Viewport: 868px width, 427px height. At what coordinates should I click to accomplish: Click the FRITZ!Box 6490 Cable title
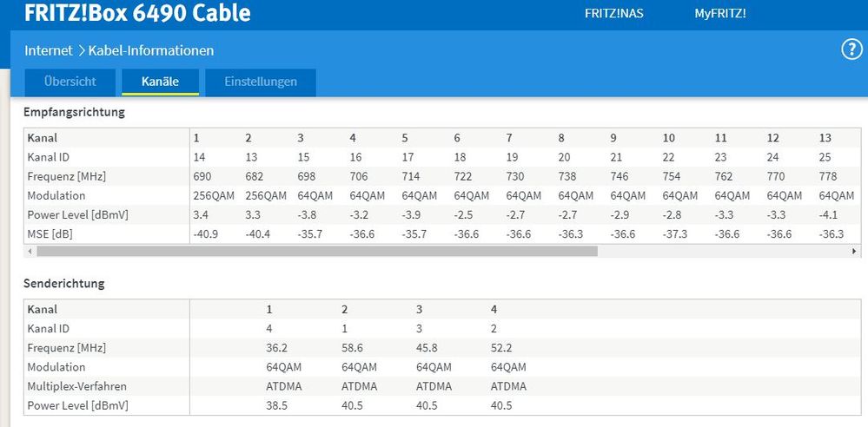[x=137, y=13]
